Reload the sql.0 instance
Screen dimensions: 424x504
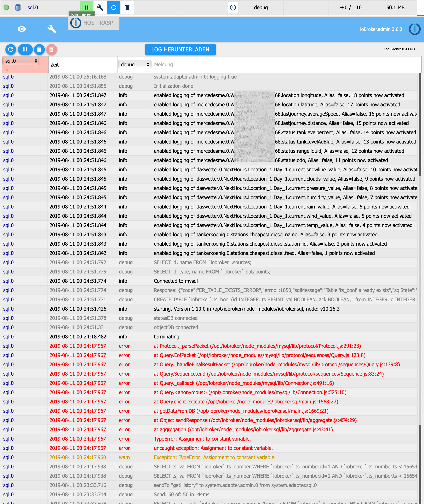click(114, 8)
